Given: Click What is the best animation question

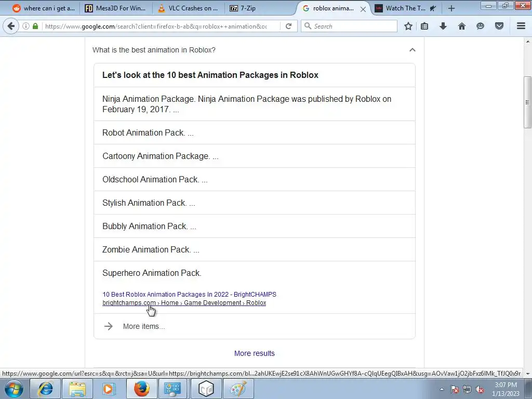Looking at the screenshot, I should coord(154,50).
